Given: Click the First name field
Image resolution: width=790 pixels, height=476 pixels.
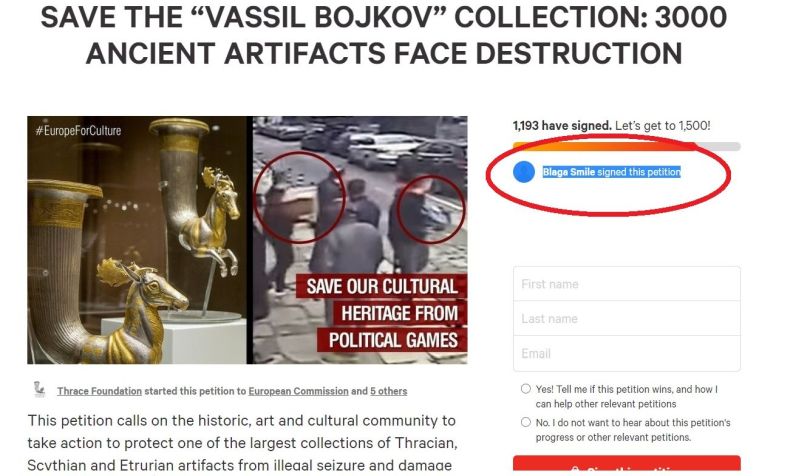Looking at the screenshot, I should tap(626, 284).
